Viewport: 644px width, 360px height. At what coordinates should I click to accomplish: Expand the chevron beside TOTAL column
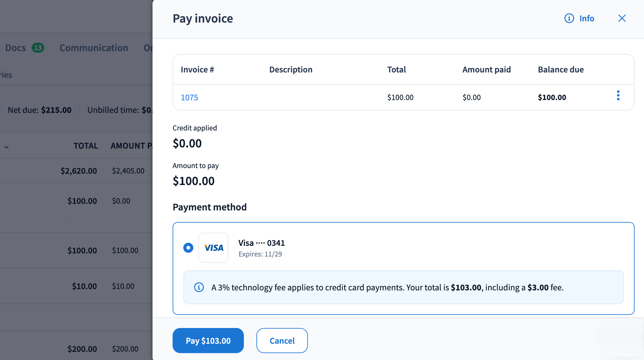pos(6,147)
